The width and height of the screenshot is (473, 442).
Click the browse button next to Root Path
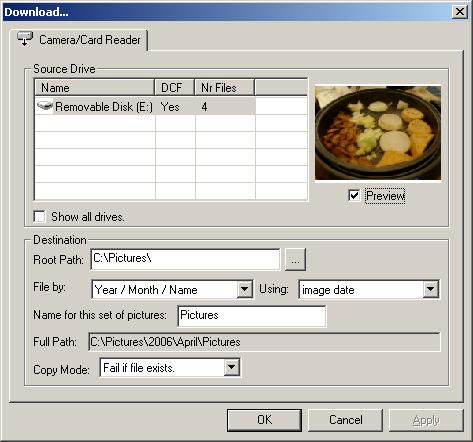[295, 259]
